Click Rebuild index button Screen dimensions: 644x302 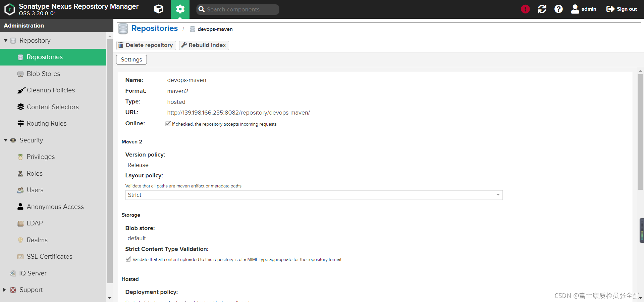pos(204,45)
